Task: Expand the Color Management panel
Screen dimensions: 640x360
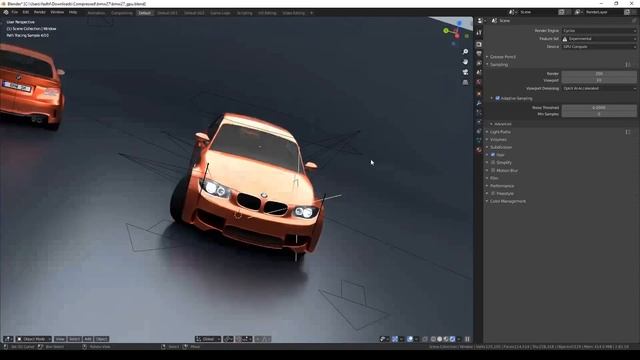Action: pos(507,201)
